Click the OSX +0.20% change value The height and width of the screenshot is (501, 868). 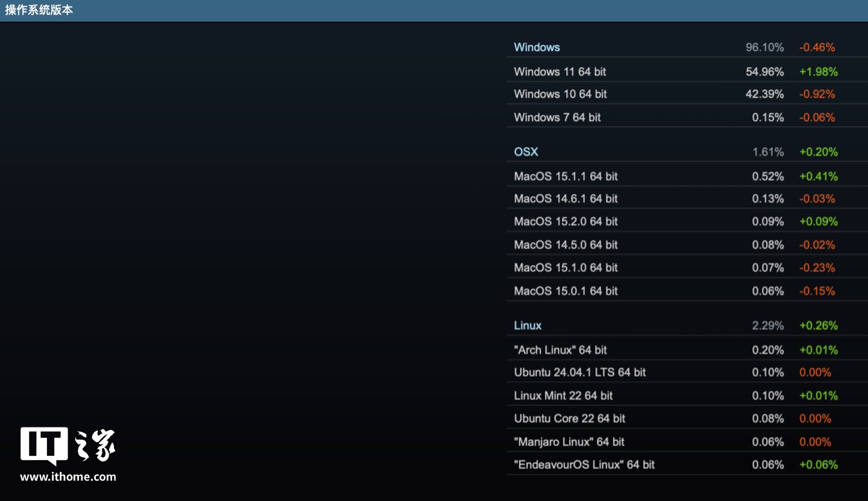[x=819, y=152]
